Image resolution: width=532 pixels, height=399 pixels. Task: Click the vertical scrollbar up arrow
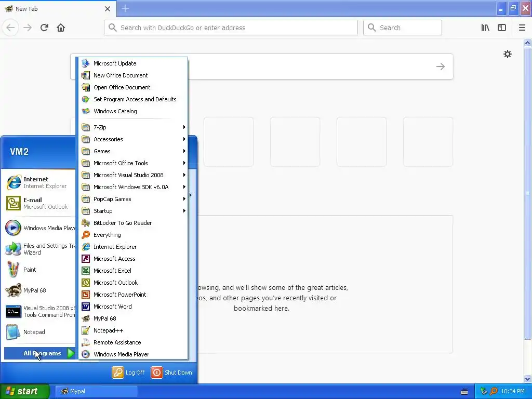point(527,43)
